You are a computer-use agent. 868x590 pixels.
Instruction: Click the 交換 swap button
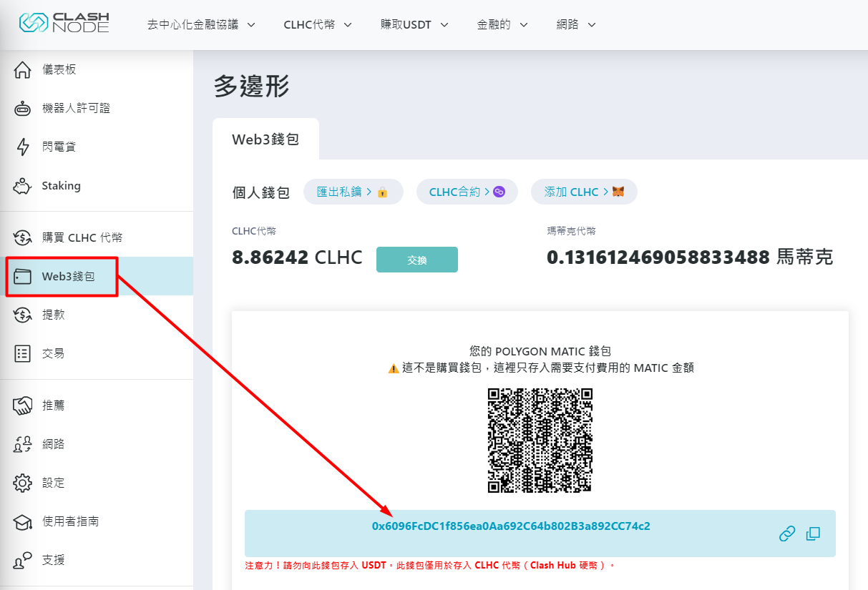417,260
